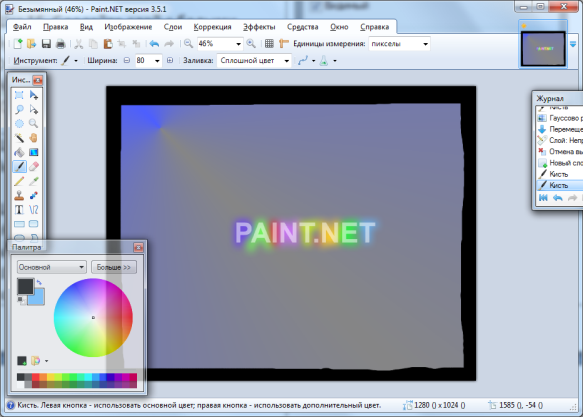Click the Zoom out magnifier icon
583x417 pixels.
pos(189,44)
